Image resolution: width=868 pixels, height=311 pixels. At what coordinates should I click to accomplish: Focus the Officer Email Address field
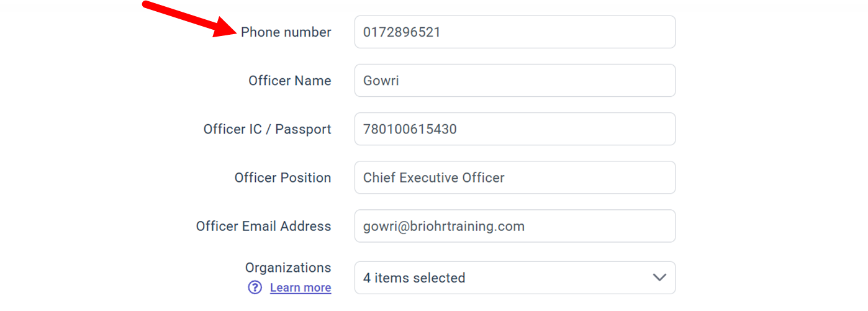point(590,226)
